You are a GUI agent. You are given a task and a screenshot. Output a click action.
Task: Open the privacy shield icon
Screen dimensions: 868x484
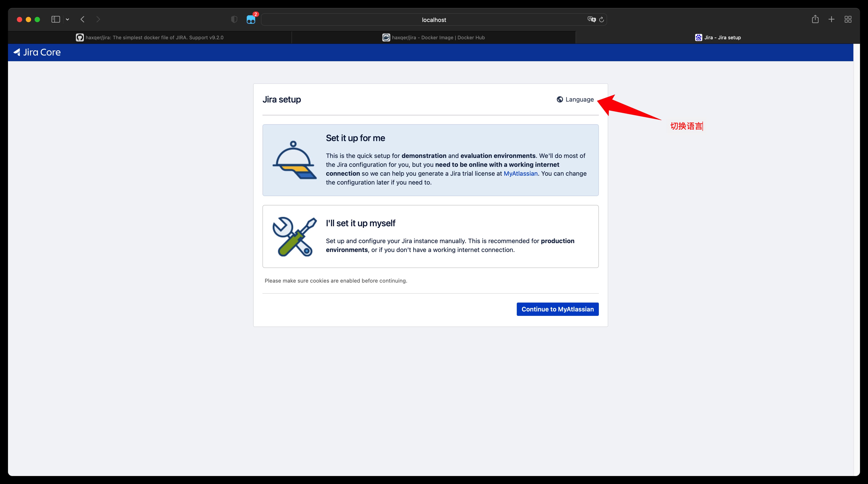(234, 20)
